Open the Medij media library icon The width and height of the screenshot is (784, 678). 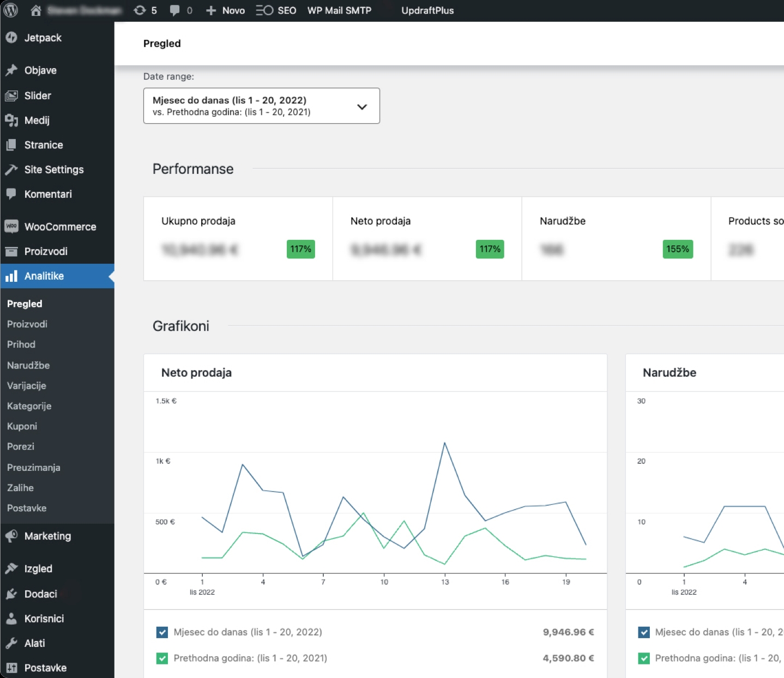[11, 120]
